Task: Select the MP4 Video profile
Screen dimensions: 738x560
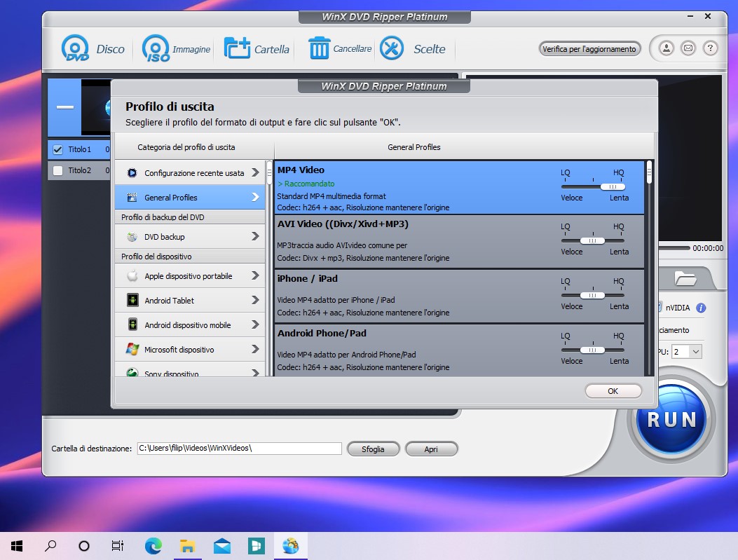Action: pos(459,188)
